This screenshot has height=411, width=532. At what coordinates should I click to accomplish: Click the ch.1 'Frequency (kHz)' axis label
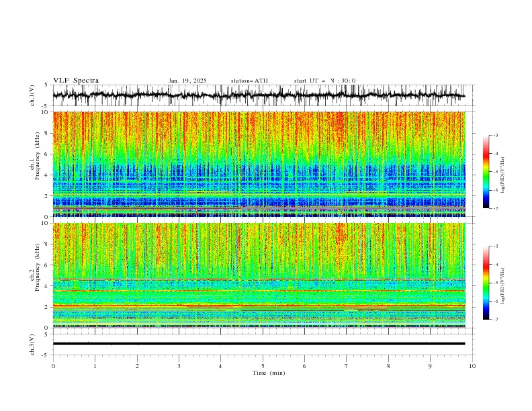coord(38,154)
